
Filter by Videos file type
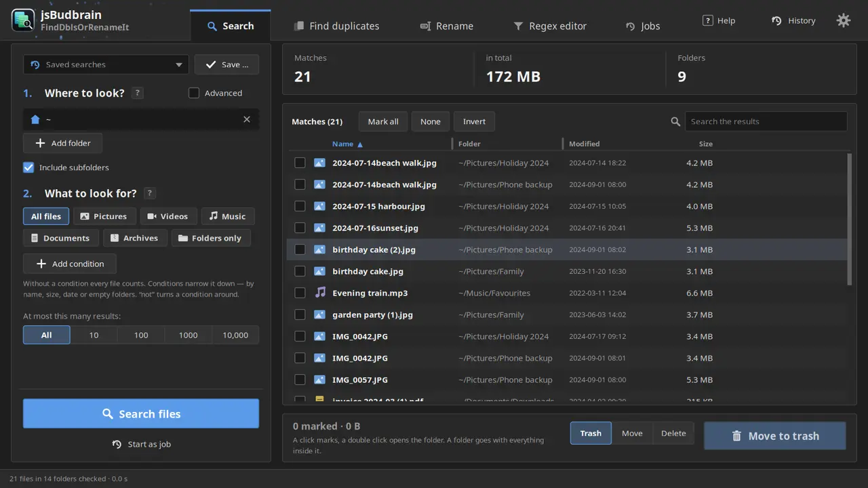tap(168, 216)
